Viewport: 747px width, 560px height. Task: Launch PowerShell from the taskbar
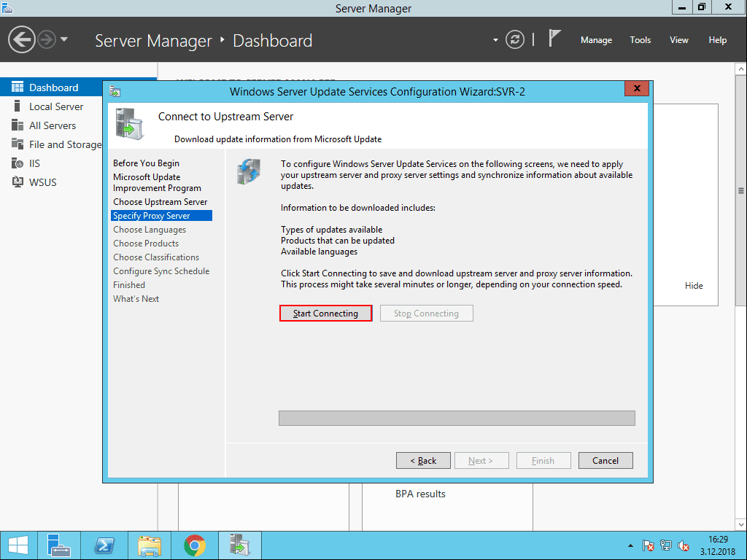[x=104, y=545]
